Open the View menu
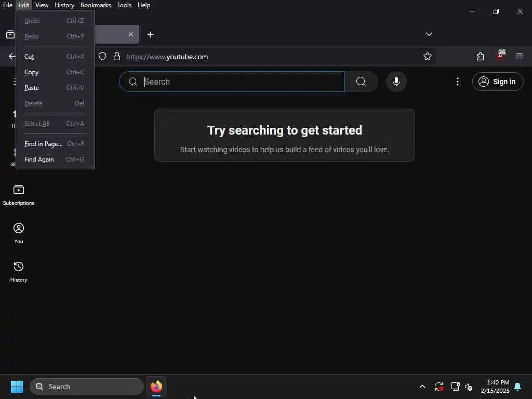The height and width of the screenshot is (399, 532). 42,5
